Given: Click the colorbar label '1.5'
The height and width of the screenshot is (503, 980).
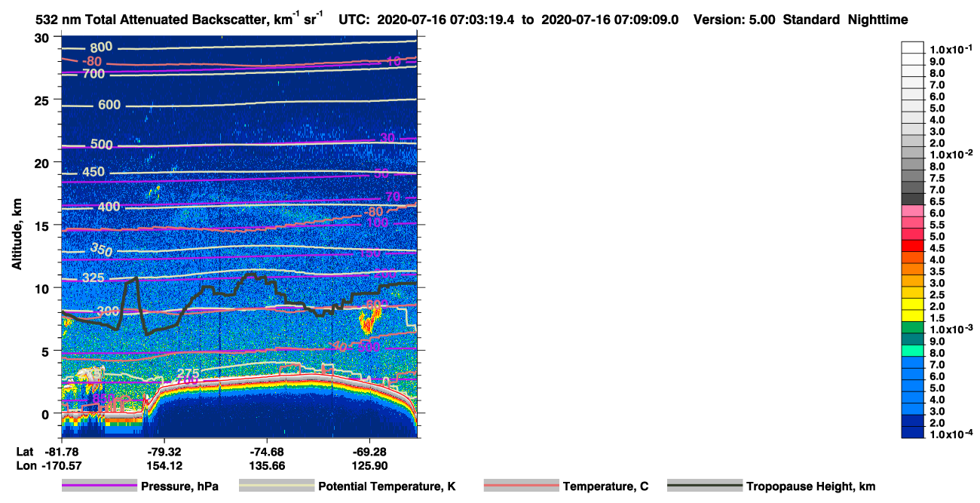Looking at the screenshot, I should pyautogui.click(x=937, y=317).
